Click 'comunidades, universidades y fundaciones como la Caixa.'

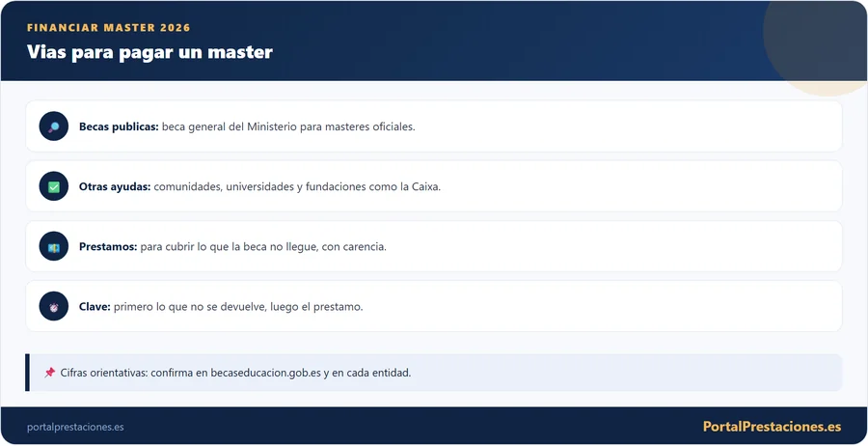(x=297, y=186)
